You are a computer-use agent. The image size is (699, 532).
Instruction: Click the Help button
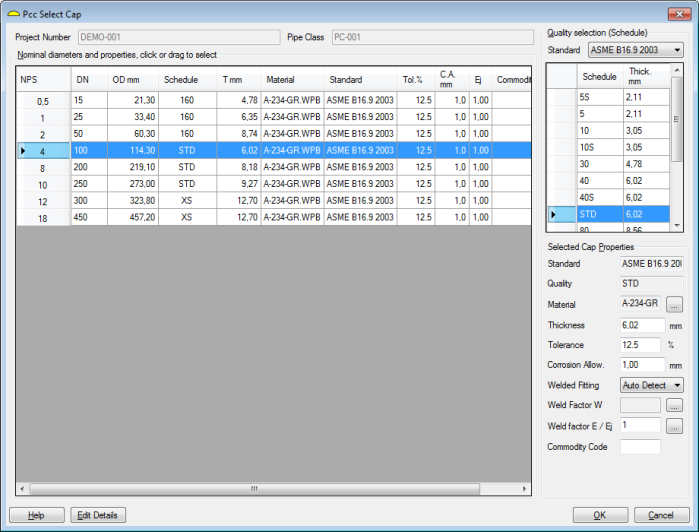pyautogui.click(x=37, y=515)
